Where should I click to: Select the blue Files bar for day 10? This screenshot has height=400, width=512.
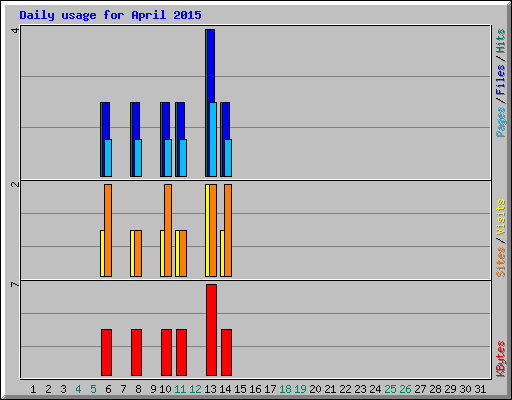pos(166,121)
